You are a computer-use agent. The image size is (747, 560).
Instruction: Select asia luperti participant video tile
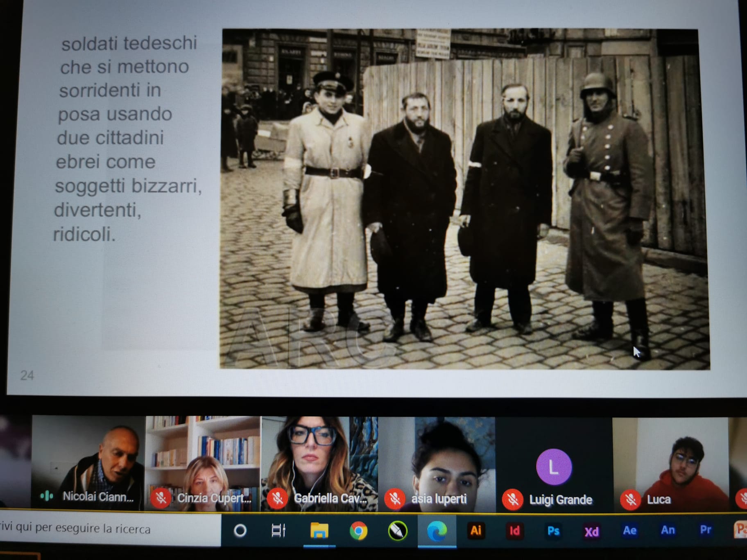pyautogui.click(x=437, y=465)
